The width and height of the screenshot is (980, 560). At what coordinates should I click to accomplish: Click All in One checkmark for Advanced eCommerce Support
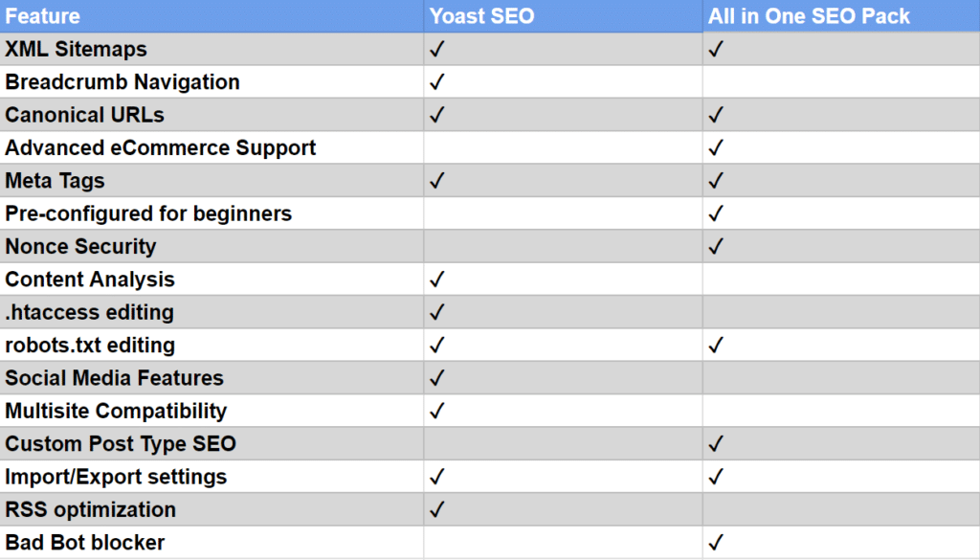[716, 147]
